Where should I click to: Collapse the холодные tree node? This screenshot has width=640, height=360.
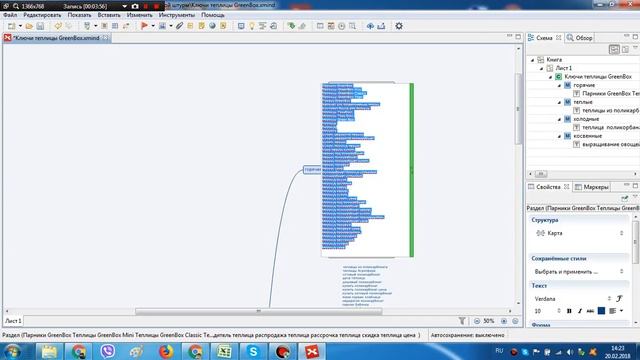(559, 119)
